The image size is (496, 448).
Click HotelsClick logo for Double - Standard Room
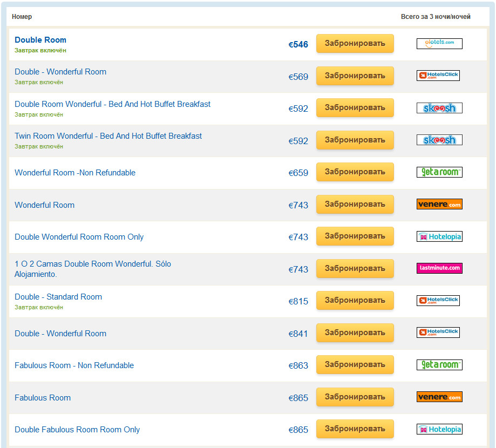pos(438,301)
